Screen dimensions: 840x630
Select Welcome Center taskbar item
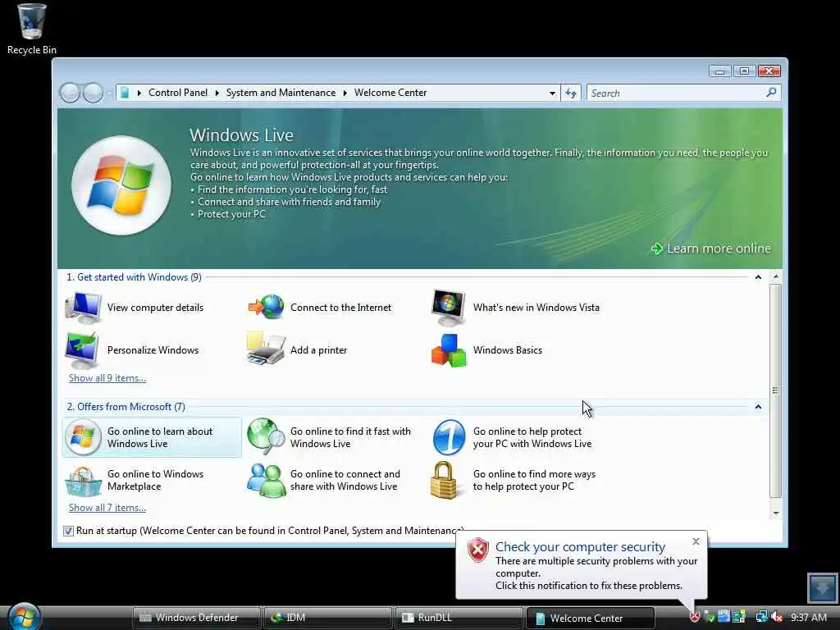tap(591, 619)
